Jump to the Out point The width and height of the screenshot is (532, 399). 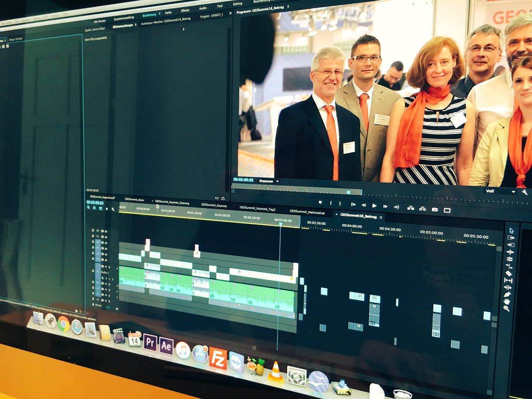(x=397, y=207)
